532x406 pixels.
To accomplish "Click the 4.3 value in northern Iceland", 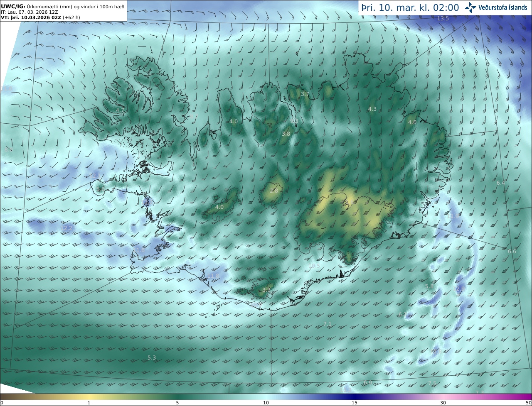I will pos(372,109).
